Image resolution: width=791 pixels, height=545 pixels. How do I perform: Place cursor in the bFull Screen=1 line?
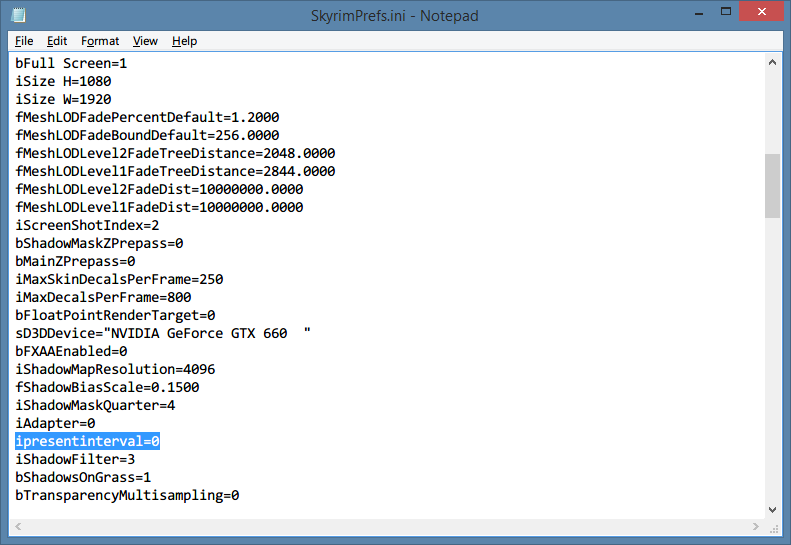71,63
